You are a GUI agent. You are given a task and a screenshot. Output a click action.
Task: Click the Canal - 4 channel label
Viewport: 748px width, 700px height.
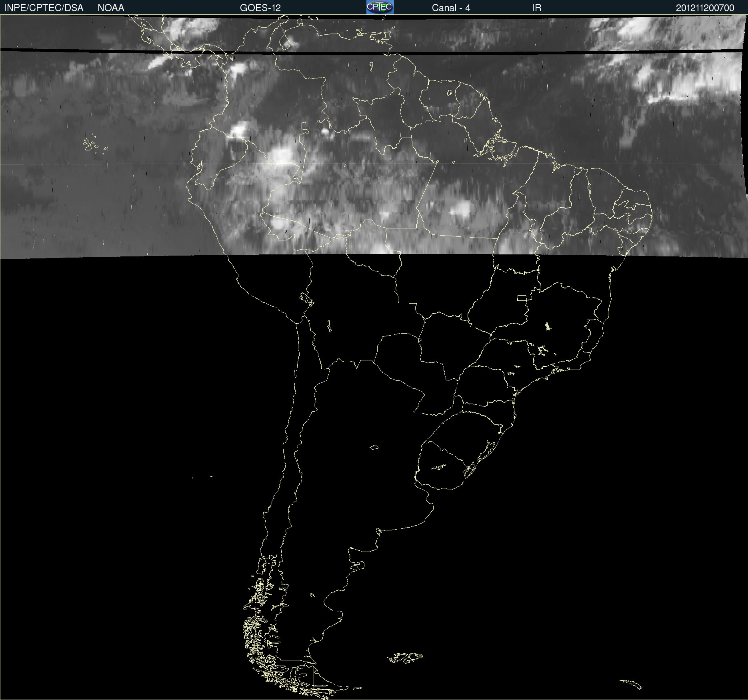click(451, 8)
